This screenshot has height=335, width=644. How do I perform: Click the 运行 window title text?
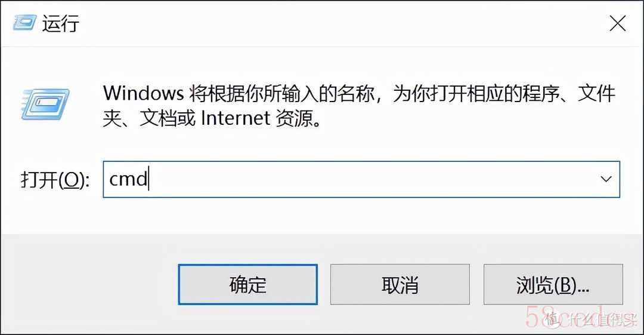(x=61, y=23)
